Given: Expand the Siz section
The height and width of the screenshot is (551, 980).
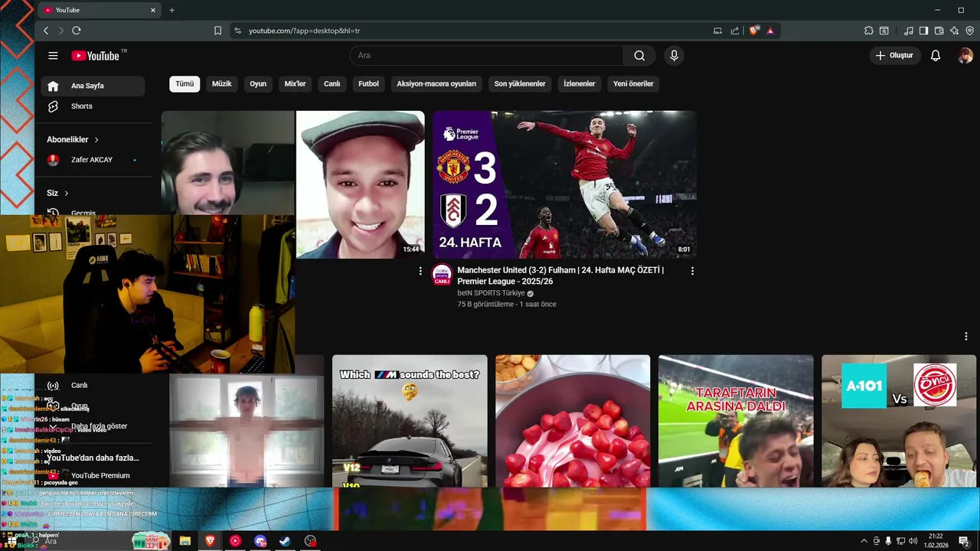Looking at the screenshot, I should click(57, 193).
